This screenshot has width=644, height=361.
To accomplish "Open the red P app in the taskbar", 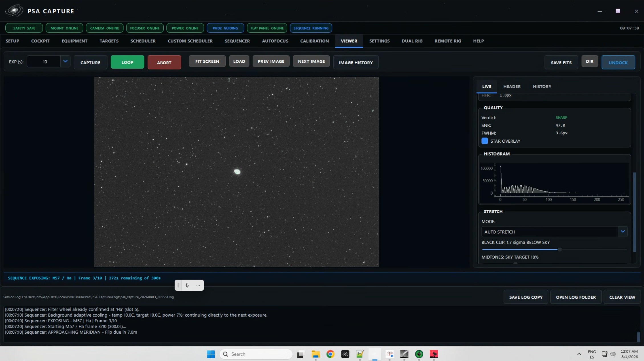I will (x=390, y=354).
